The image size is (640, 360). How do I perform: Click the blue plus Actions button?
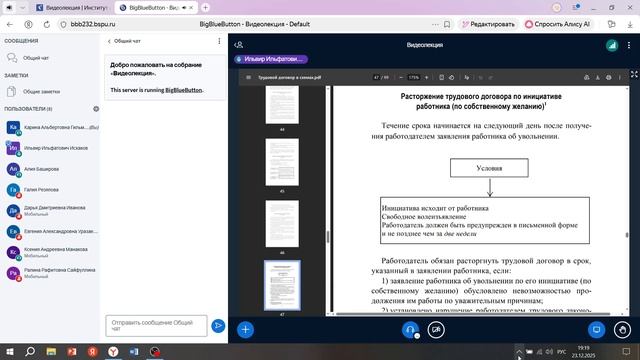tap(245, 329)
